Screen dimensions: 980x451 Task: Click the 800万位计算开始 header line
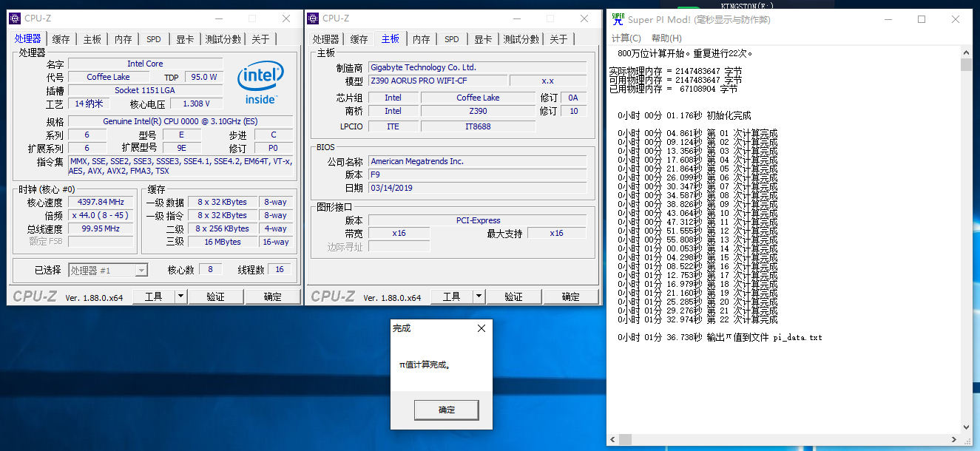tap(685, 53)
